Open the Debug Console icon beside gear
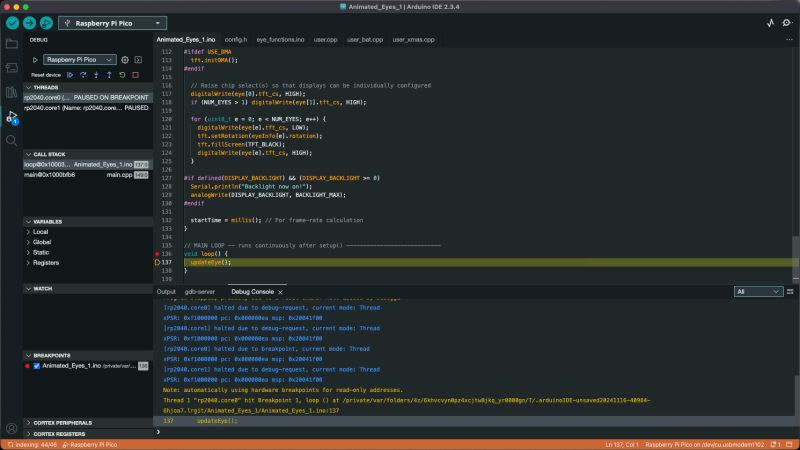800x450 pixels. [138, 60]
